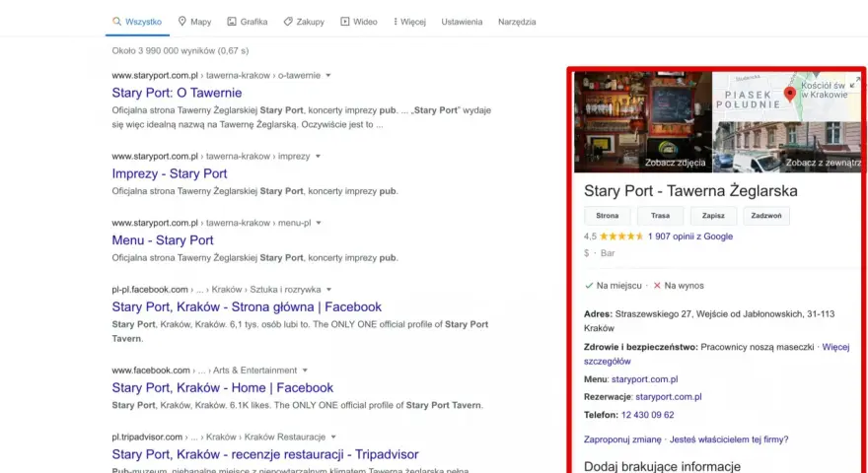Open the map thumbnail with red pin

coord(787,97)
